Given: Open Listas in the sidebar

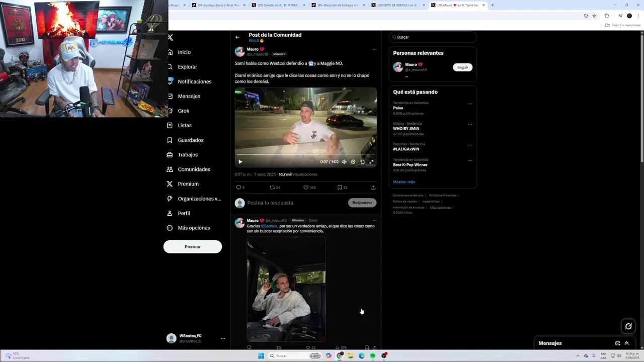Looking at the screenshot, I should point(179,125).
